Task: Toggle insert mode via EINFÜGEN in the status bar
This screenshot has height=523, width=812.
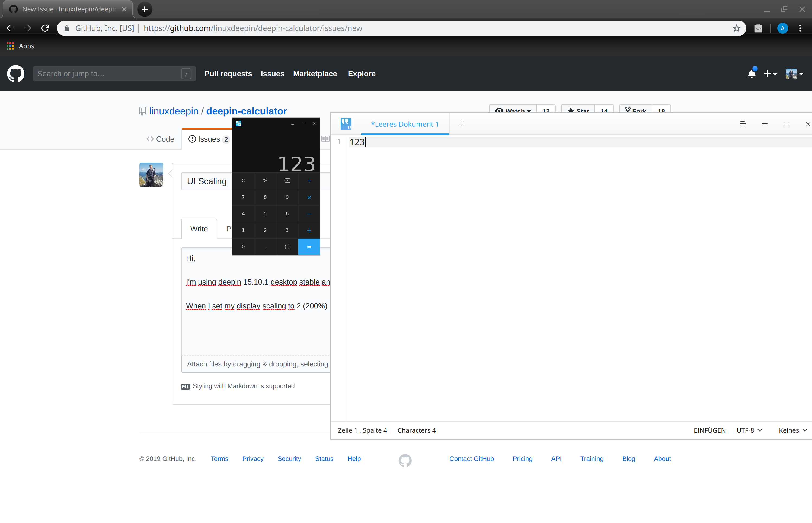Action: point(709,430)
